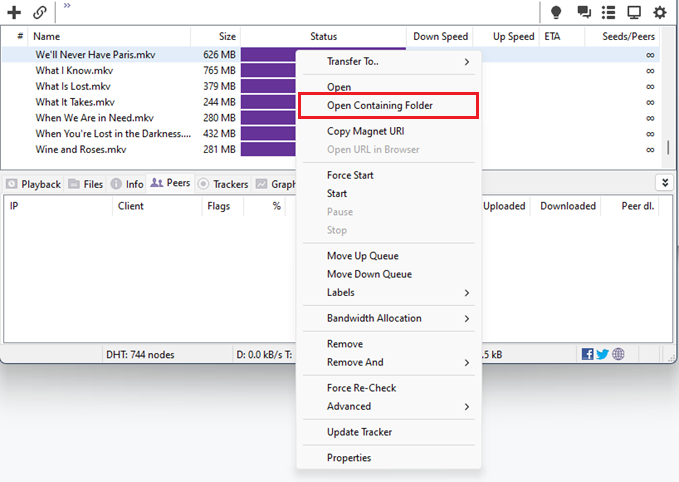Click the Add Torrent plus icon
679x482 pixels.
tap(14, 12)
